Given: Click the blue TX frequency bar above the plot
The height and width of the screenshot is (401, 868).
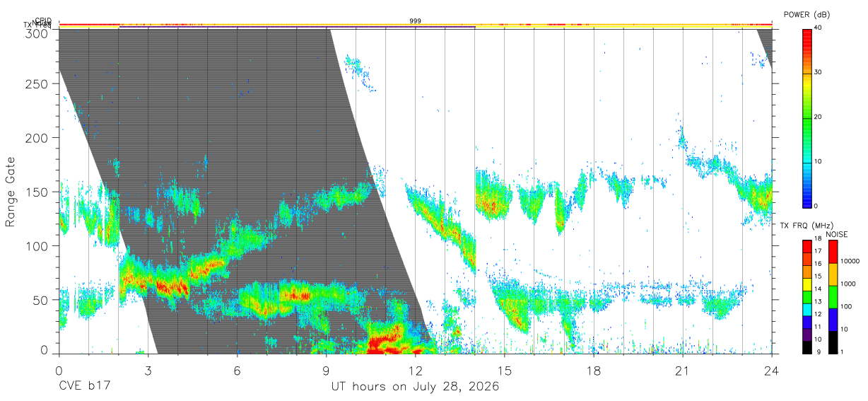Looking at the screenshot, I should 297,28.
